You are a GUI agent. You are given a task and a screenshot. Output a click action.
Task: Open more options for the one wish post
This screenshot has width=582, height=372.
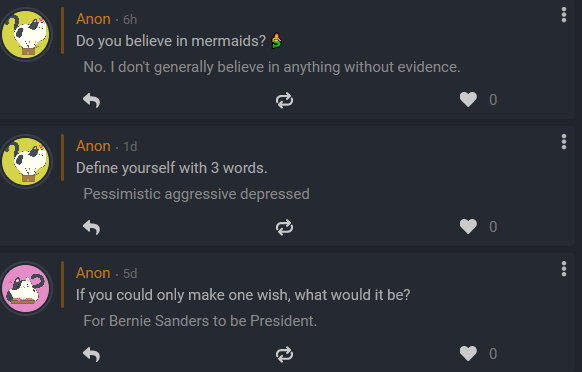click(x=564, y=269)
